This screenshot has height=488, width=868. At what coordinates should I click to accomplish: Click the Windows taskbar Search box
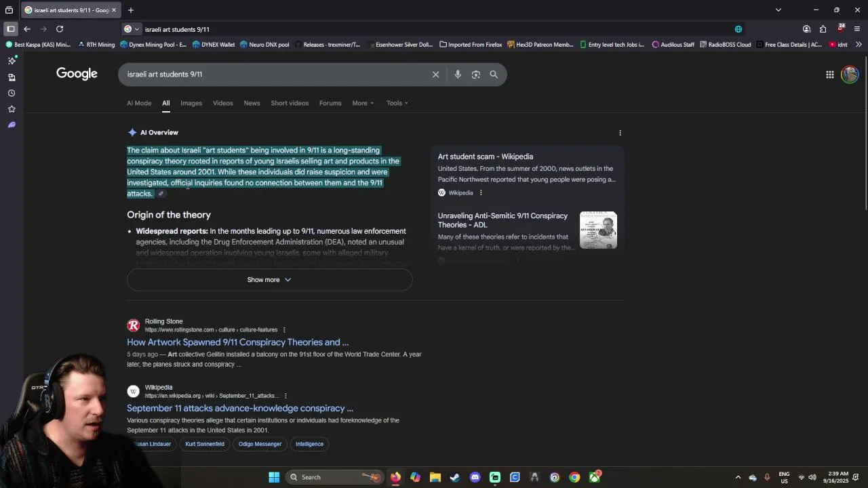point(334,477)
